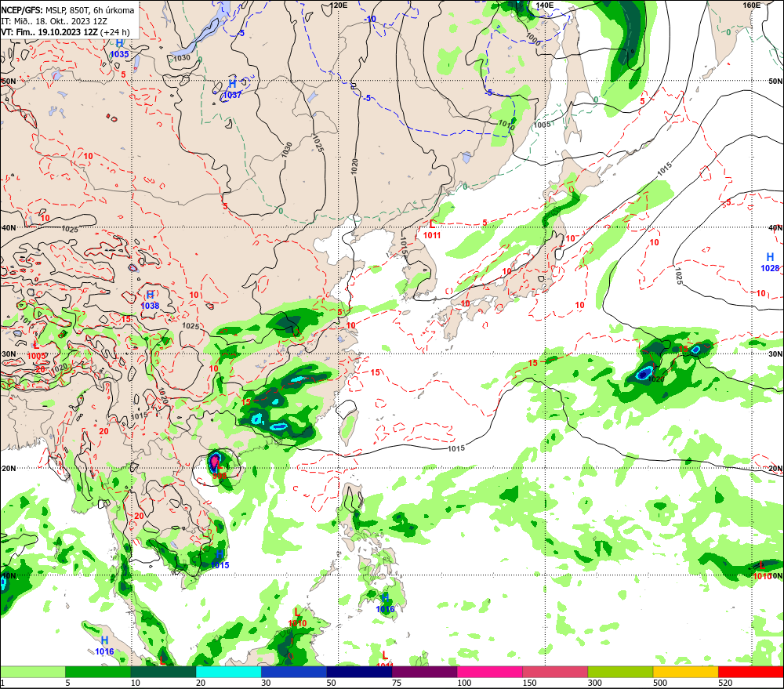
Task: Click the light green 1–5 mm legend swatch
Action: tap(32, 672)
